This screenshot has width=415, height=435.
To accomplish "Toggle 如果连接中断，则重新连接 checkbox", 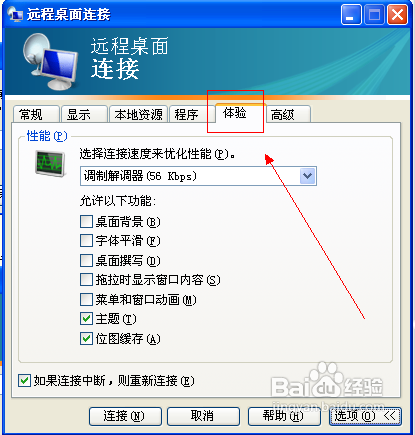I will click(x=24, y=380).
